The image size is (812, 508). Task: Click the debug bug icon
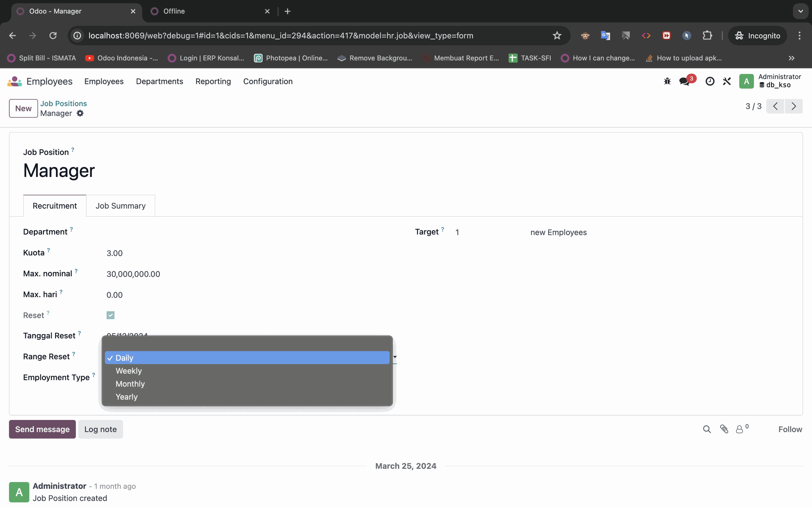(667, 81)
